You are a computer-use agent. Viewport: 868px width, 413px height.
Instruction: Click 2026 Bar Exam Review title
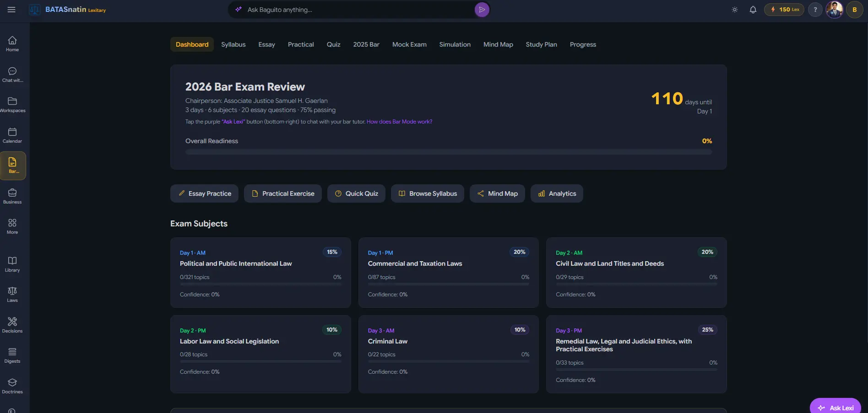coord(245,87)
